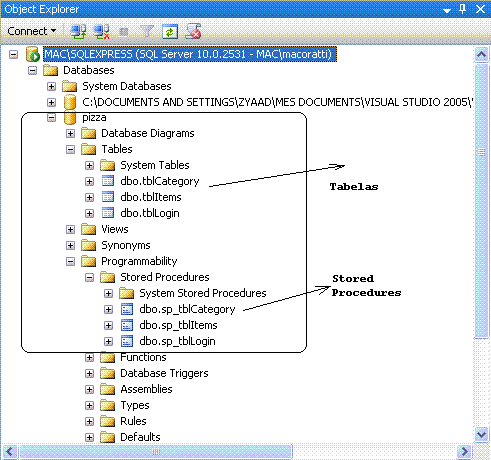Click the Database Triggers folder icon

coord(108,373)
